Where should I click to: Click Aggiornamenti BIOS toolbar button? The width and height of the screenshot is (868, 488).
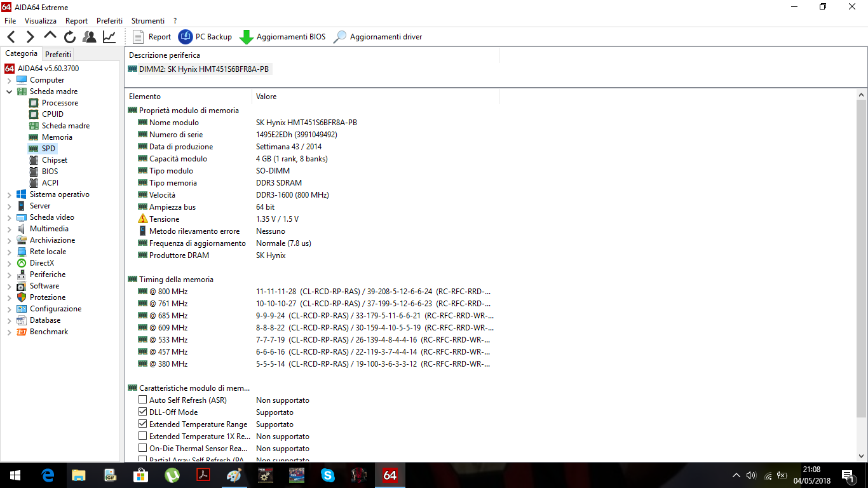coord(283,37)
